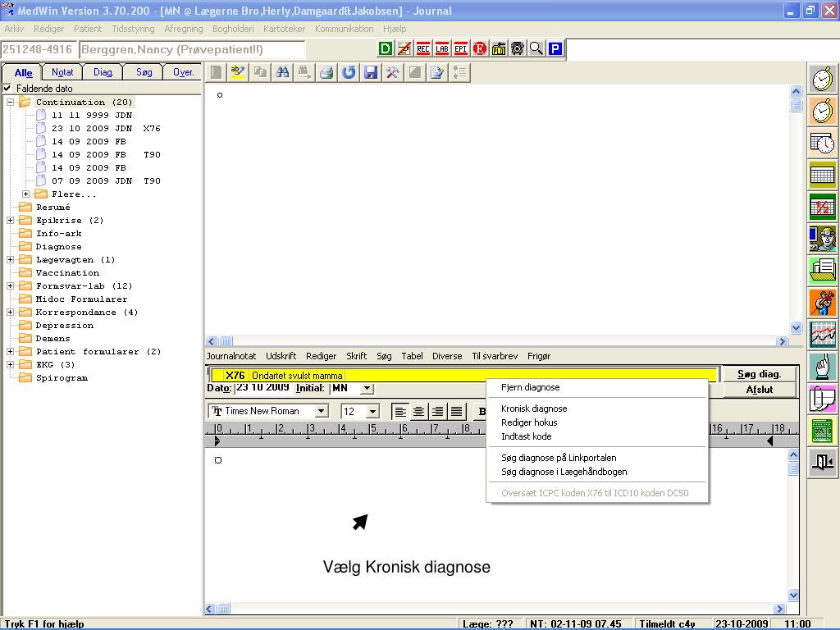Open the font size 12 dropdown
Image resolution: width=840 pixels, height=630 pixels.
372,412
